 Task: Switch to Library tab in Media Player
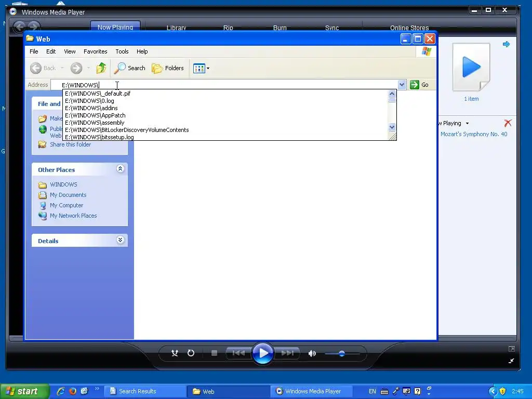coord(177,28)
